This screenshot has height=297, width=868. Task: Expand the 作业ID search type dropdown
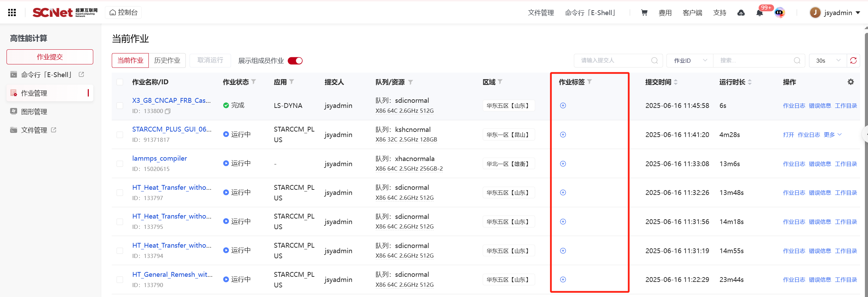pos(690,61)
